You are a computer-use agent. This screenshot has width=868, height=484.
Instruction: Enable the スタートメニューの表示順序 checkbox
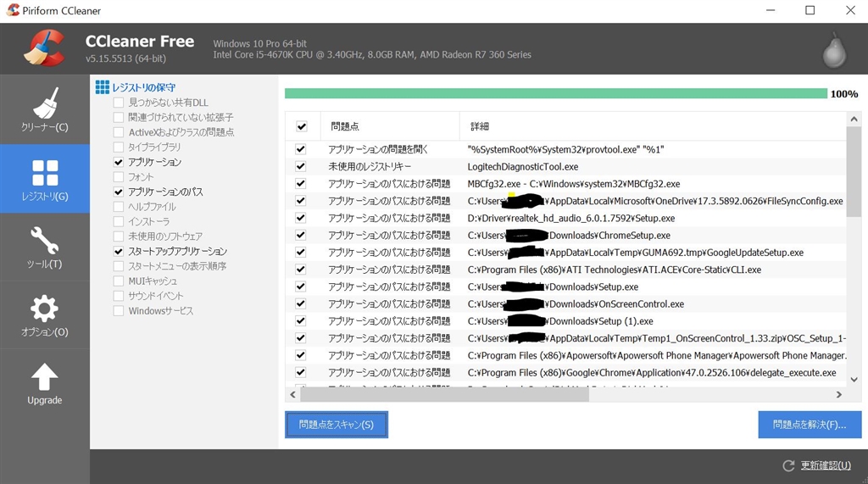(119, 266)
